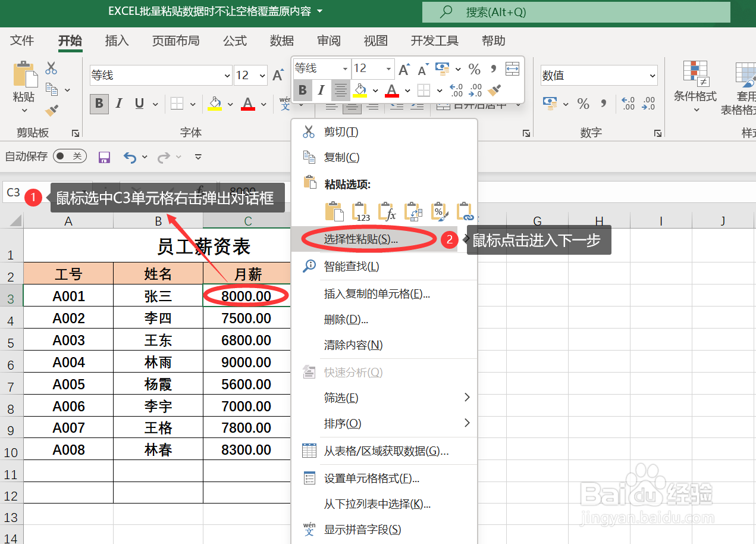Click the Paste Link option icon
Image resolution: width=756 pixels, height=544 pixels.
coord(465,212)
